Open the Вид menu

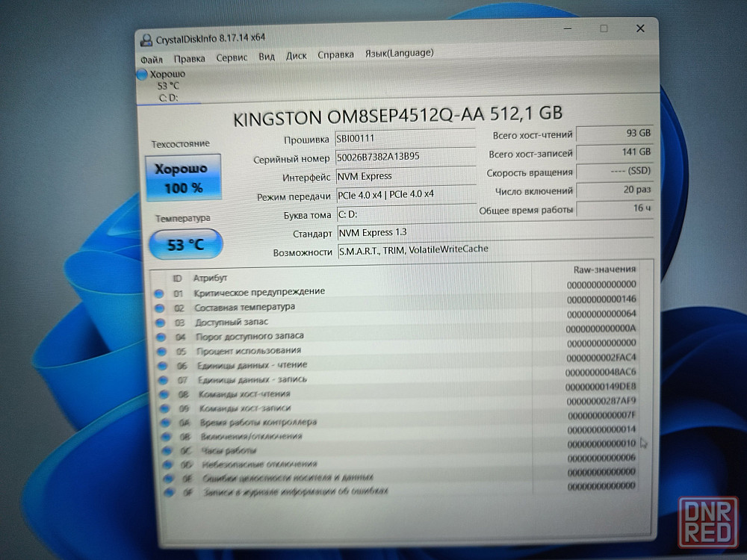tap(267, 57)
